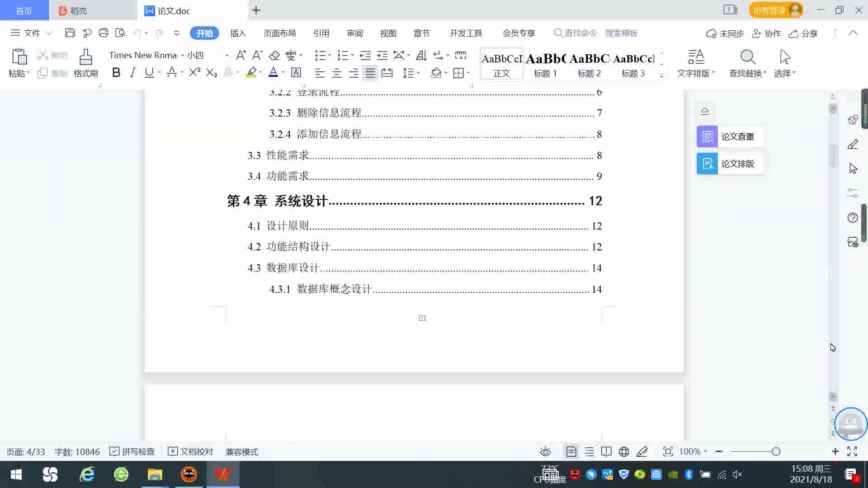Open Find and Replace (查找替换)
868x488 pixels.
click(x=747, y=63)
